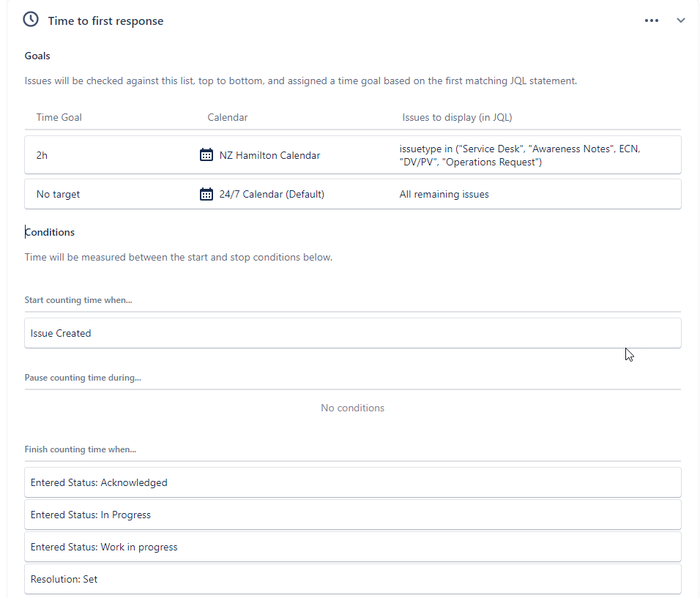Click All remaining issues text
700x598 pixels.
coord(444,194)
